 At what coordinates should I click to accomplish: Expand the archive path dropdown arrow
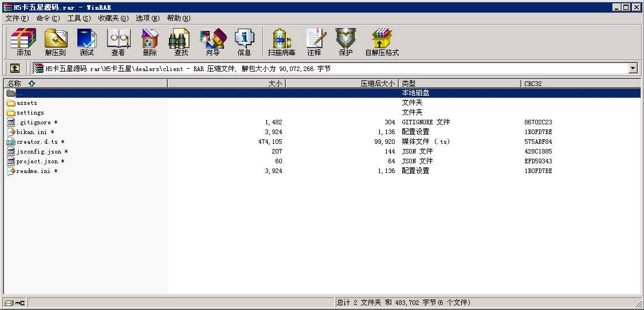pos(633,69)
